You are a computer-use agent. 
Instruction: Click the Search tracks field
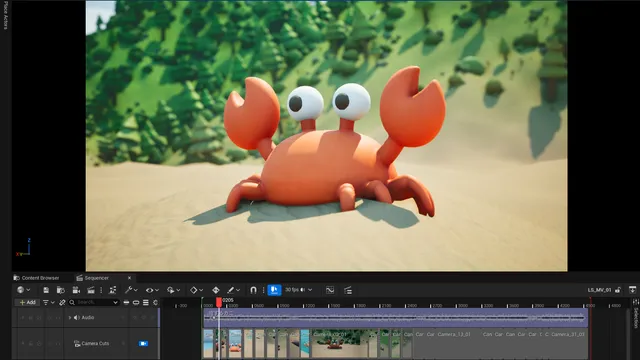click(94, 302)
